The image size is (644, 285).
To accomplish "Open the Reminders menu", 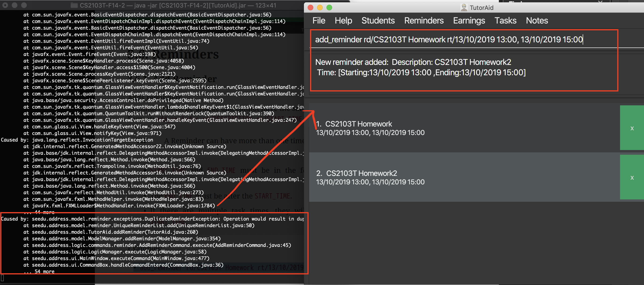I will [424, 20].
